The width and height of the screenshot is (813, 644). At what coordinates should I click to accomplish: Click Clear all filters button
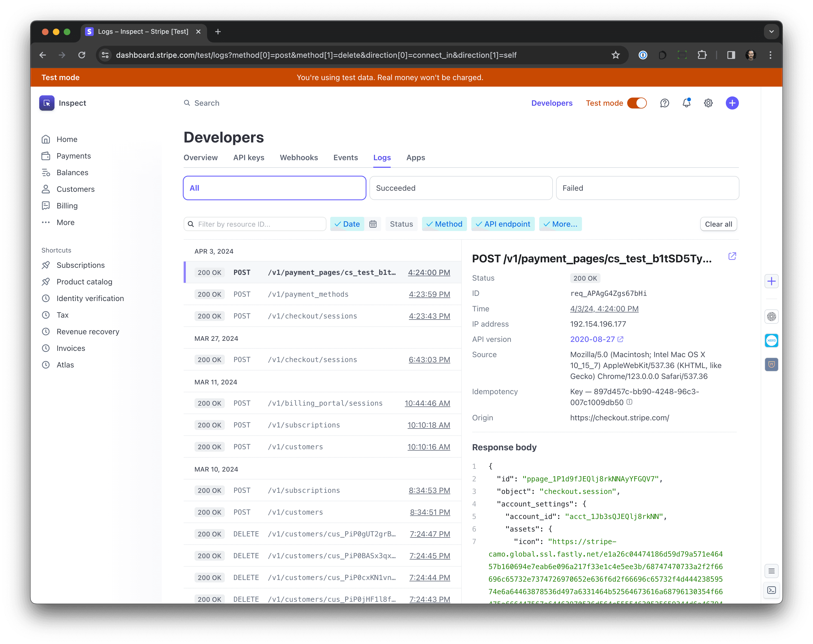(x=718, y=224)
